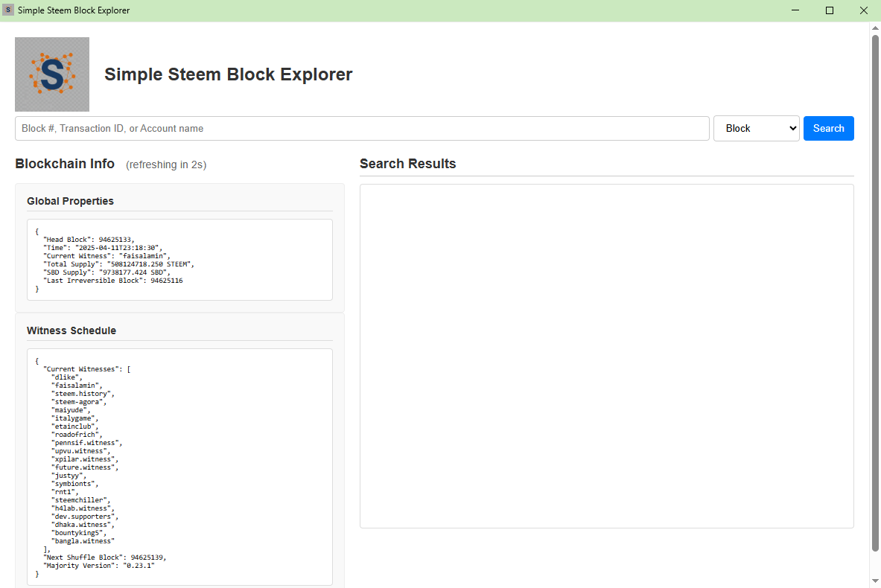881x588 pixels.
Task: Click witness entry "steemchiller"
Action: [x=81, y=500]
